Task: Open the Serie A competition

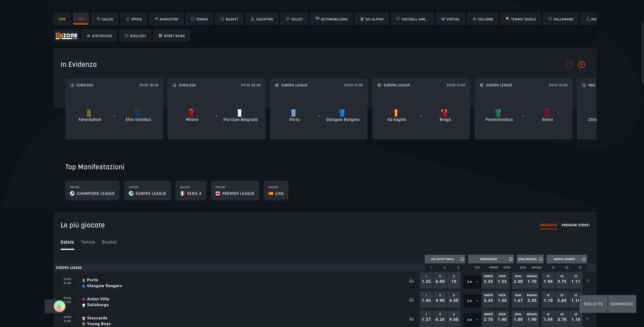Action: [x=191, y=191]
